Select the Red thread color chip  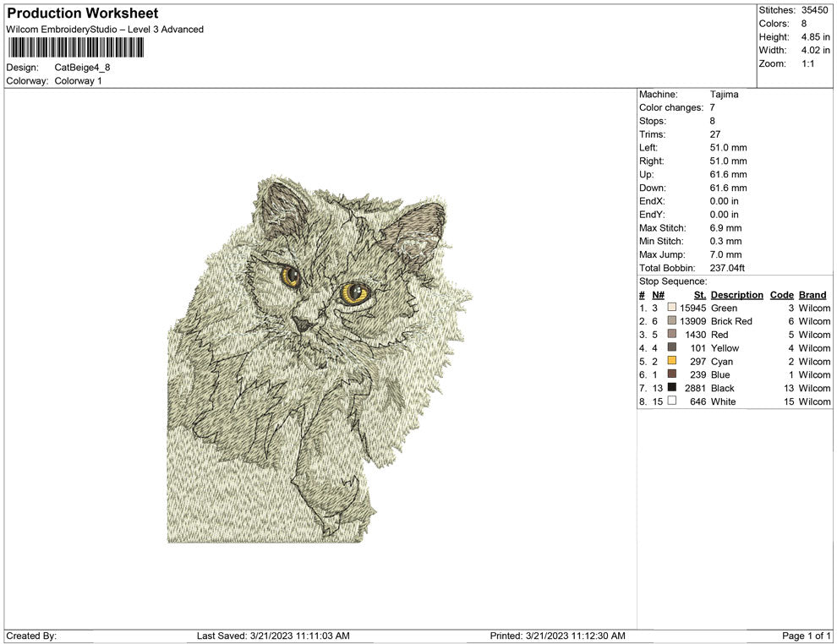[670, 335]
